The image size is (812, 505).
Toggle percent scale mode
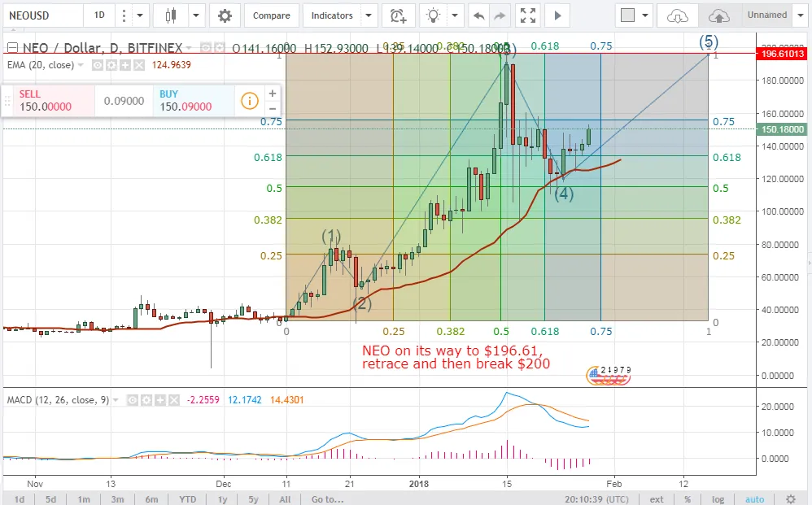[x=688, y=499]
